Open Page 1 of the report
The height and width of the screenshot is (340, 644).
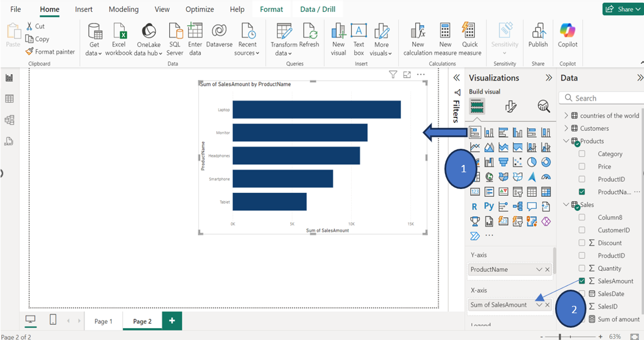(103, 321)
